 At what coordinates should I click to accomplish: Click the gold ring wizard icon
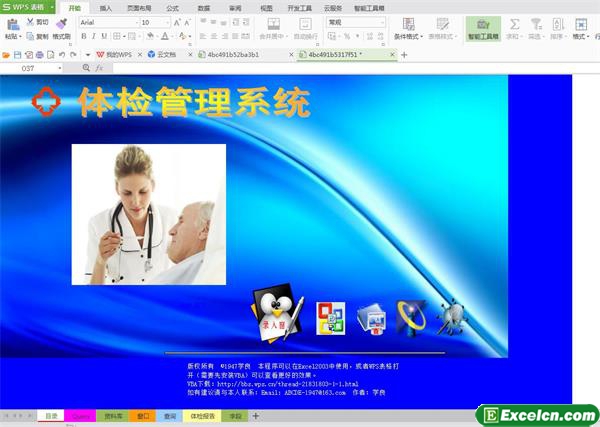click(x=411, y=318)
